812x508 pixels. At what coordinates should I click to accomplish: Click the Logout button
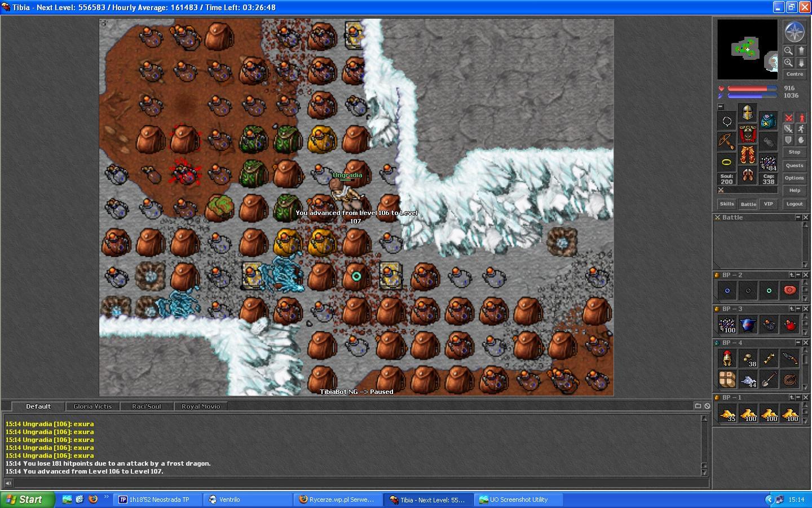click(795, 204)
